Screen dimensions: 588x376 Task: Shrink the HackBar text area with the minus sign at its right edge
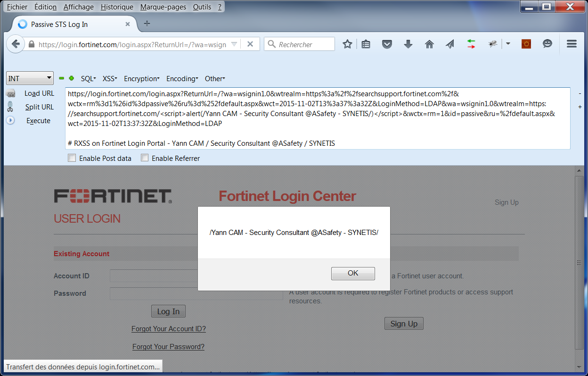point(580,93)
